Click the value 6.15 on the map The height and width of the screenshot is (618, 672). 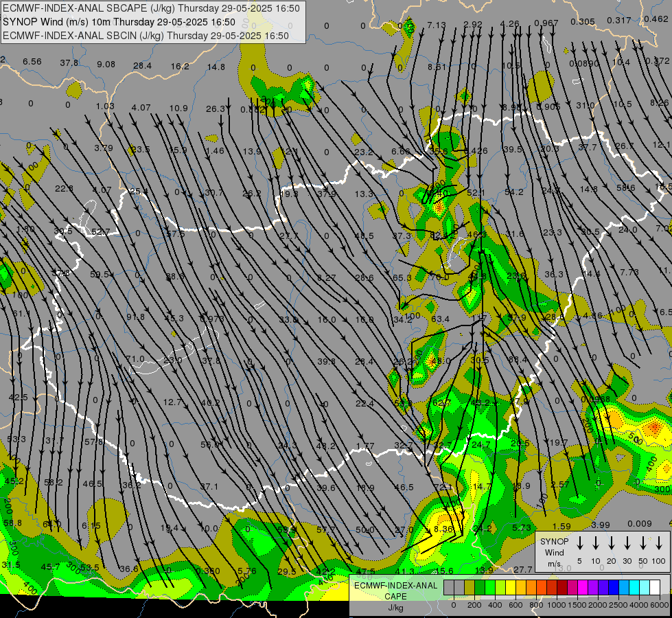(x=91, y=525)
